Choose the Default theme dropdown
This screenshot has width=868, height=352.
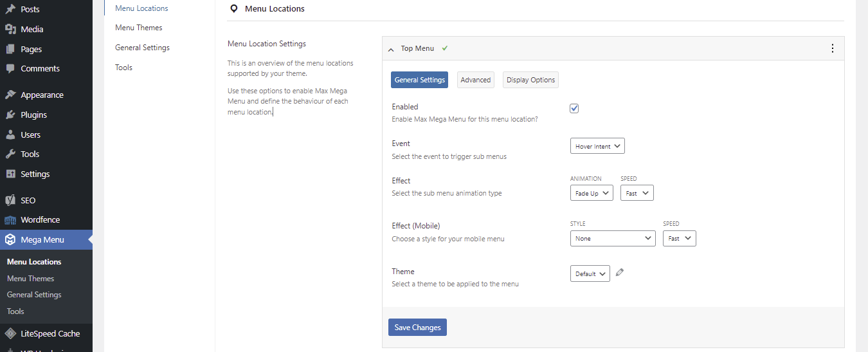[x=590, y=273]
